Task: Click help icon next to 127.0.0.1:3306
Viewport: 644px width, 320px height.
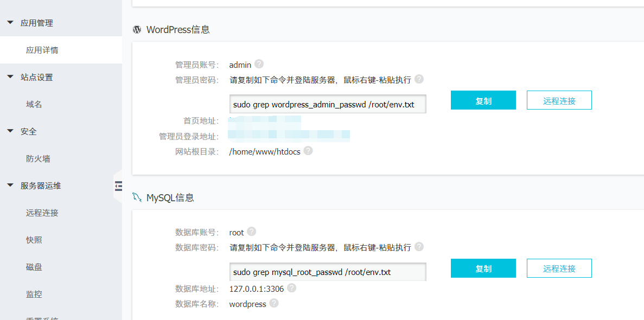Action: coord(291,288)
